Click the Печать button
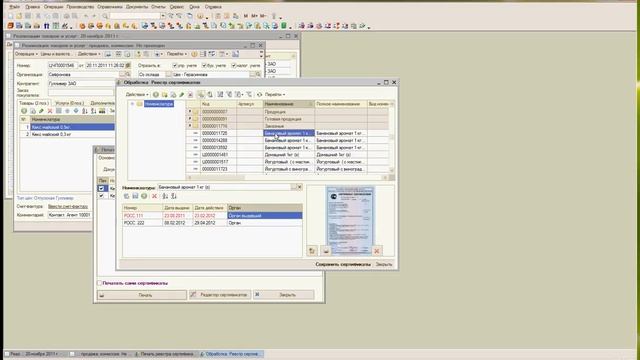Viewport: 640px width, 360px height. click(142, 295)
